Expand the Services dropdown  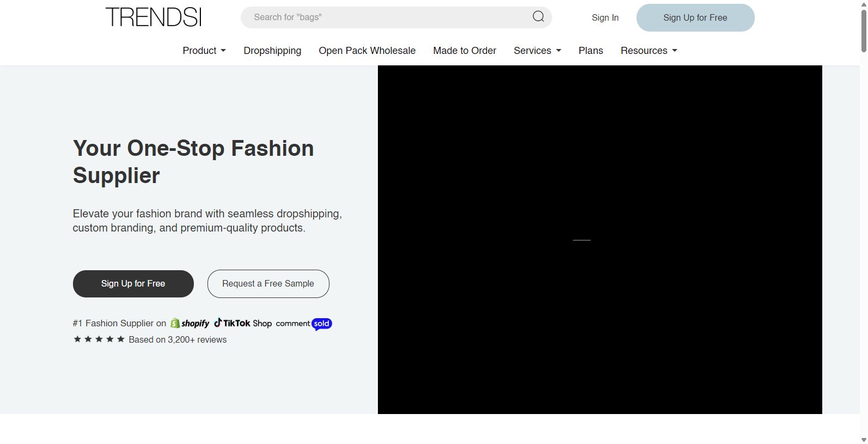click(x=537, y=51)
